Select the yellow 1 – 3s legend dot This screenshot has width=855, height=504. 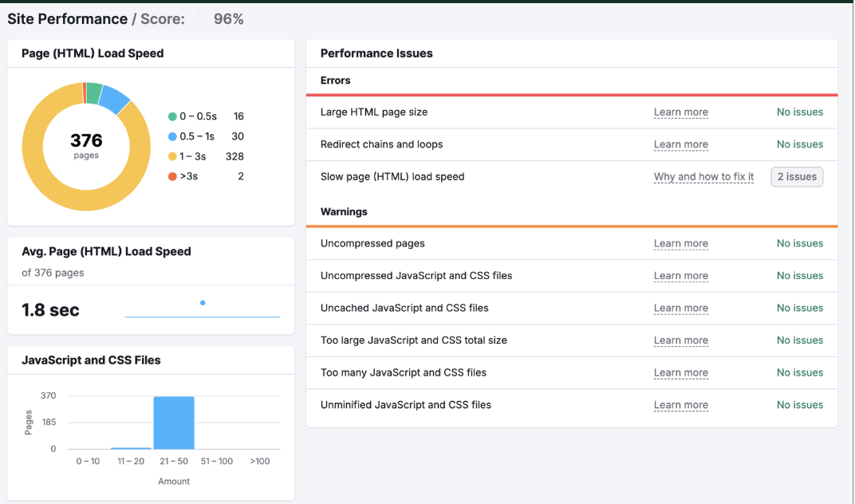[172, 156]
